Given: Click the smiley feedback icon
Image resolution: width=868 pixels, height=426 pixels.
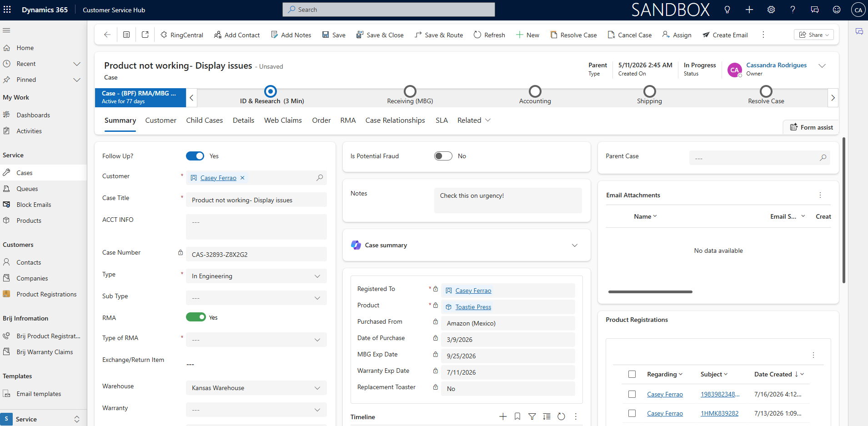Looking at the screenshot, I should pyautogui.click(x=837, y=10).
